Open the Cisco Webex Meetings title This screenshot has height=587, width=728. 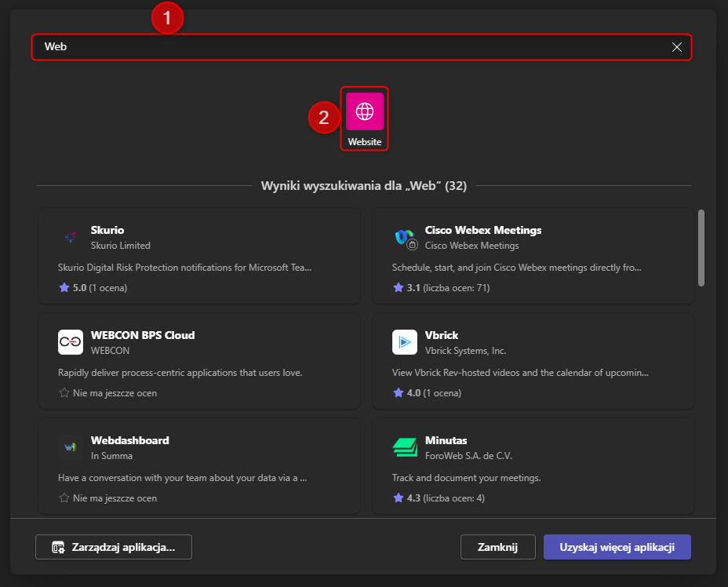[483, 230]
